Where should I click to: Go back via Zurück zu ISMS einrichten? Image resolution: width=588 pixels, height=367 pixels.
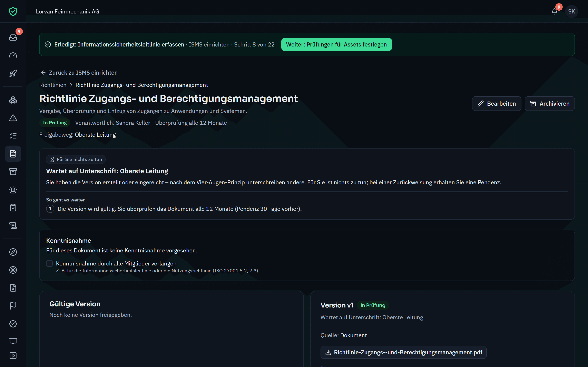[79, 73]
